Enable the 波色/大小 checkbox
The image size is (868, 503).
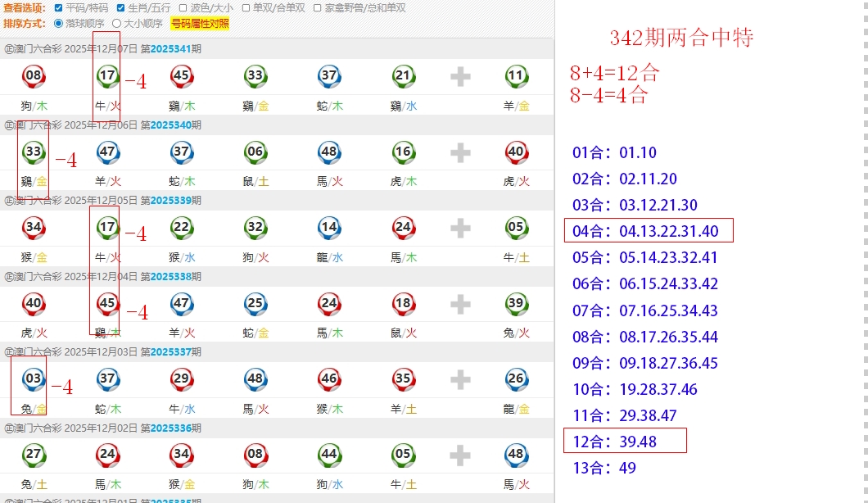183,8
